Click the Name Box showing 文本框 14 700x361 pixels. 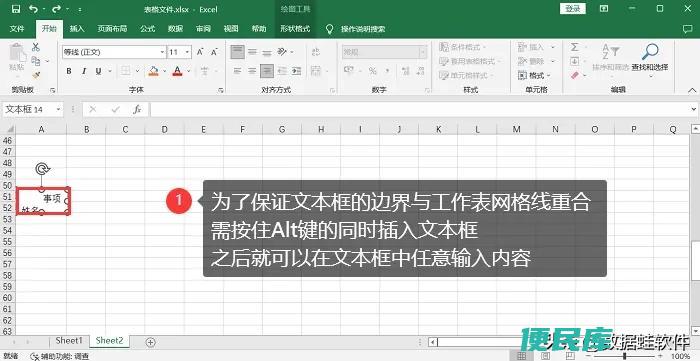[29, 109]
